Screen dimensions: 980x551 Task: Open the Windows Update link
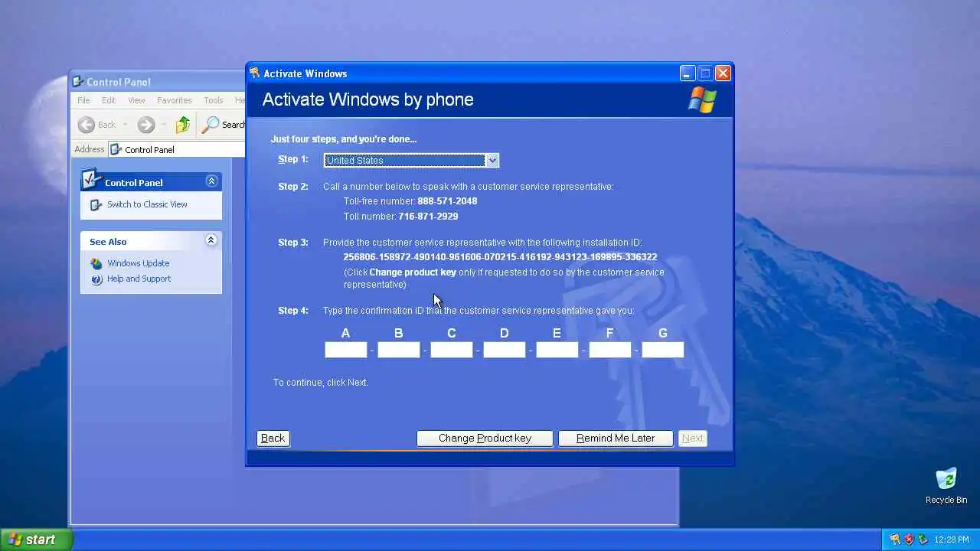click(x=139, y=263)
